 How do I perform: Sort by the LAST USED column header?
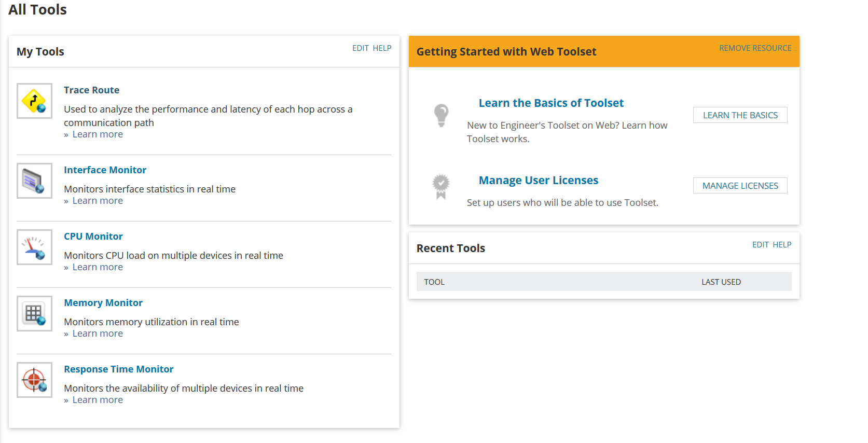pos(721,282)
